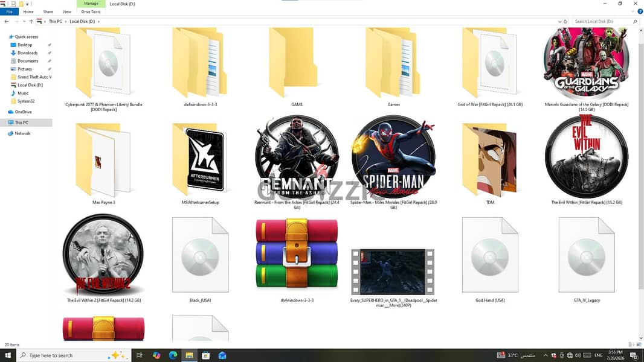Select The Evil Within [FitGirl Repack] icon
Screen dimensions: 644x362
point(587,157)
